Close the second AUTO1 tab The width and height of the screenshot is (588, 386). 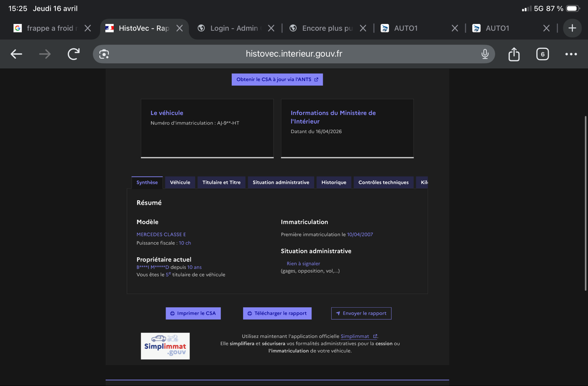[x=546, y=28]
